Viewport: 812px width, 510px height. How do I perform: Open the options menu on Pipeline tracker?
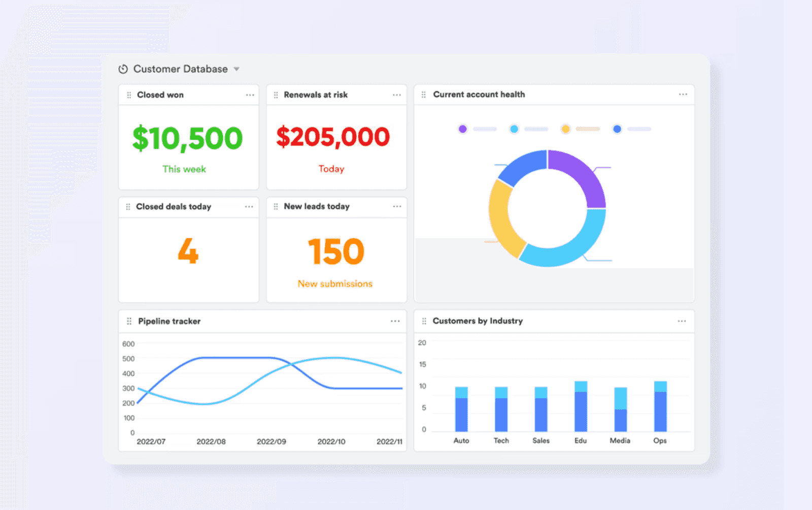(x=395, y=321)
